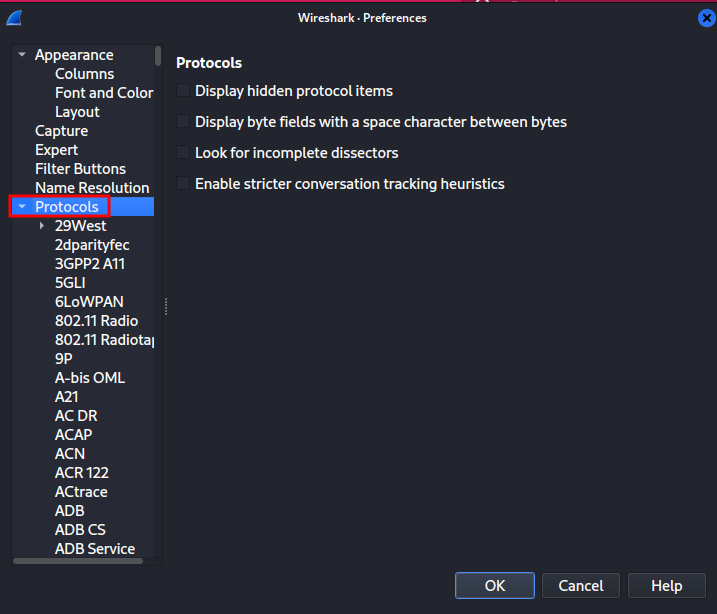The height and width of the screenshot is (614, 717).
Task: Select ACtrace protocol entry
Action: (x=81, y=492)
